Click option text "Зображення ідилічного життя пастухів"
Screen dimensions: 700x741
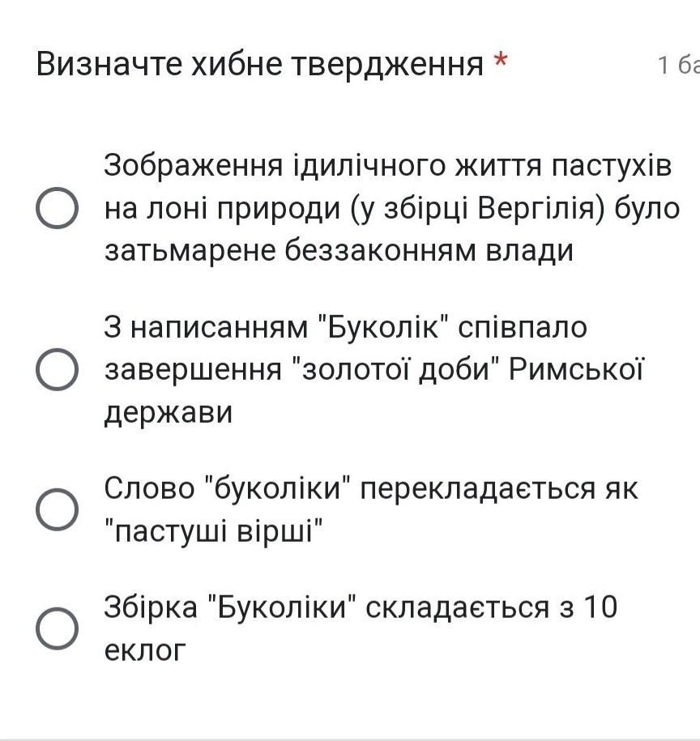point(387,166)
